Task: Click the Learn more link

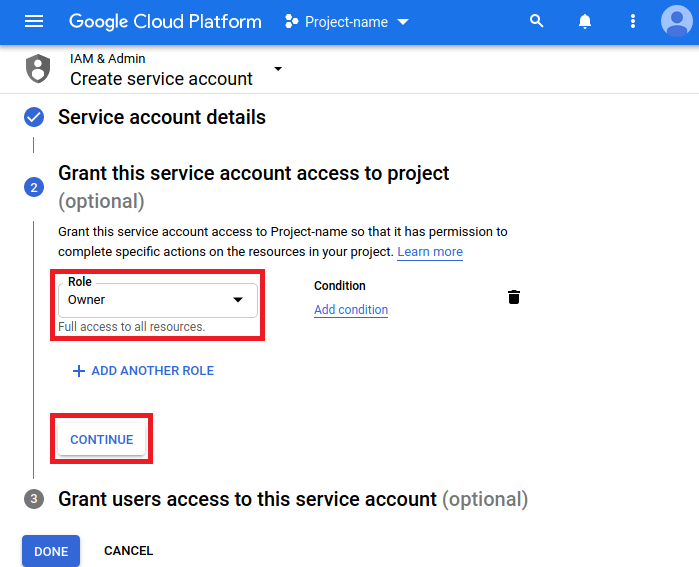Action: coord(430,252)
